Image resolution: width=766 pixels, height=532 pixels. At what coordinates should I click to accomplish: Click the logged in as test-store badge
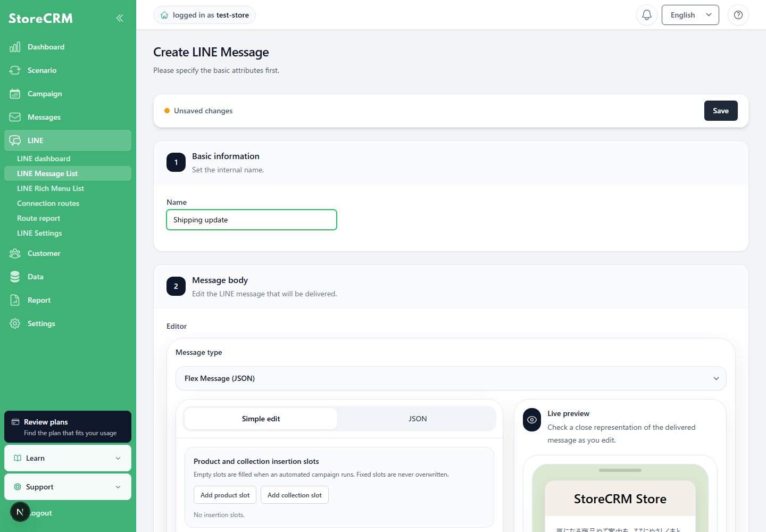click(204, 15)
